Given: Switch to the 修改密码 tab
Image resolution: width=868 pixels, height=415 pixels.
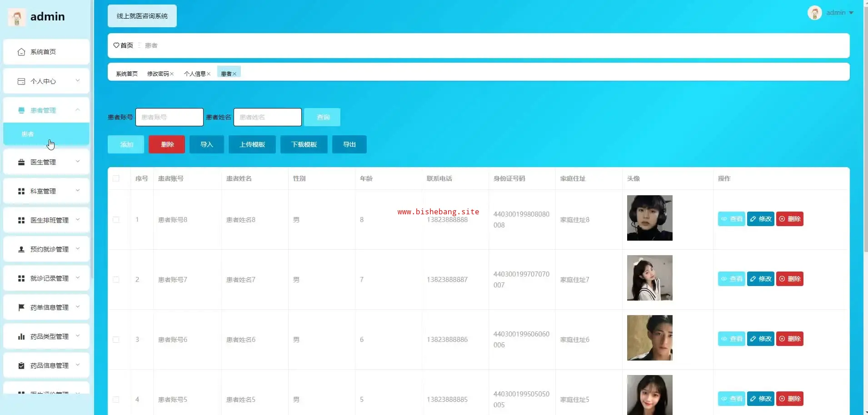Looking at the screenshot, I should (x=158, y=74).
